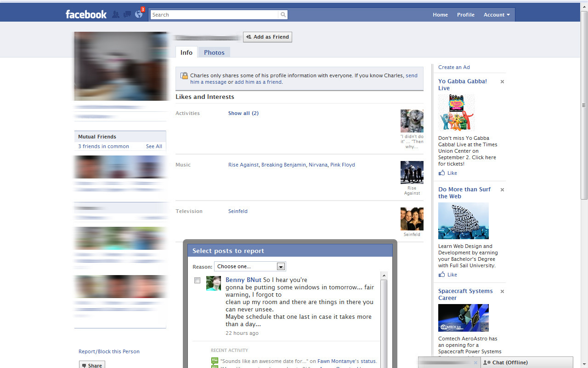Open the notifications globe icon

139,15
